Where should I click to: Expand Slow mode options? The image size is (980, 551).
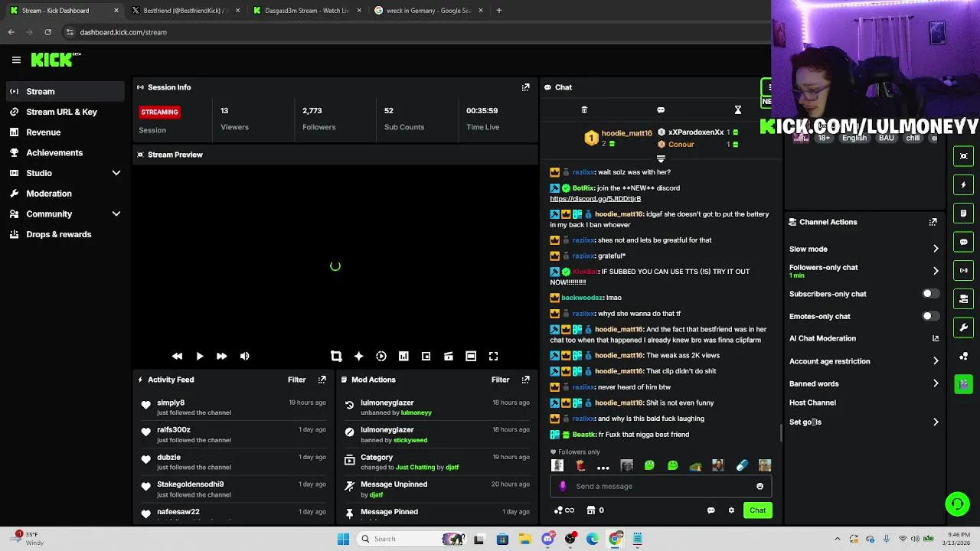tap(935, 249)
